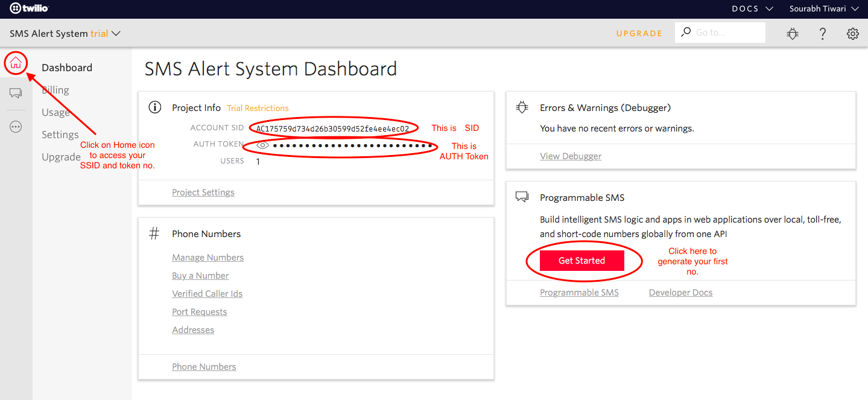Open the Programmable SMS footer link
The image size is (868, 400).
[x=579, y=293]
